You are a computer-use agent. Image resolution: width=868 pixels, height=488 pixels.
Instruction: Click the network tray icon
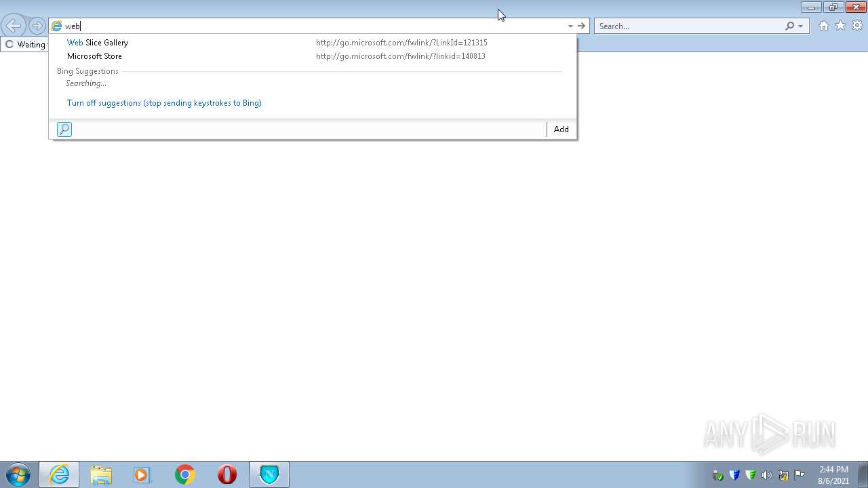[783, 475]
